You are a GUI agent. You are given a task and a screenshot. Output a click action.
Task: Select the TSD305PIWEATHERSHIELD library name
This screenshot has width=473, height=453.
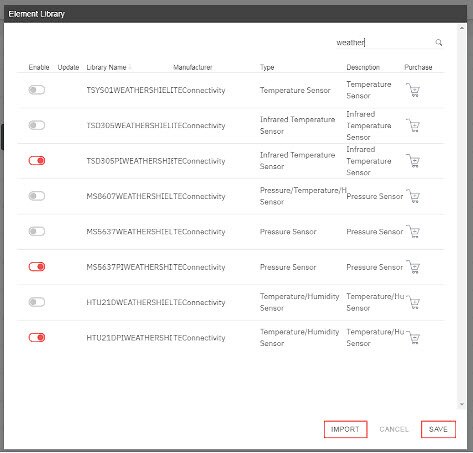(129, 161)
